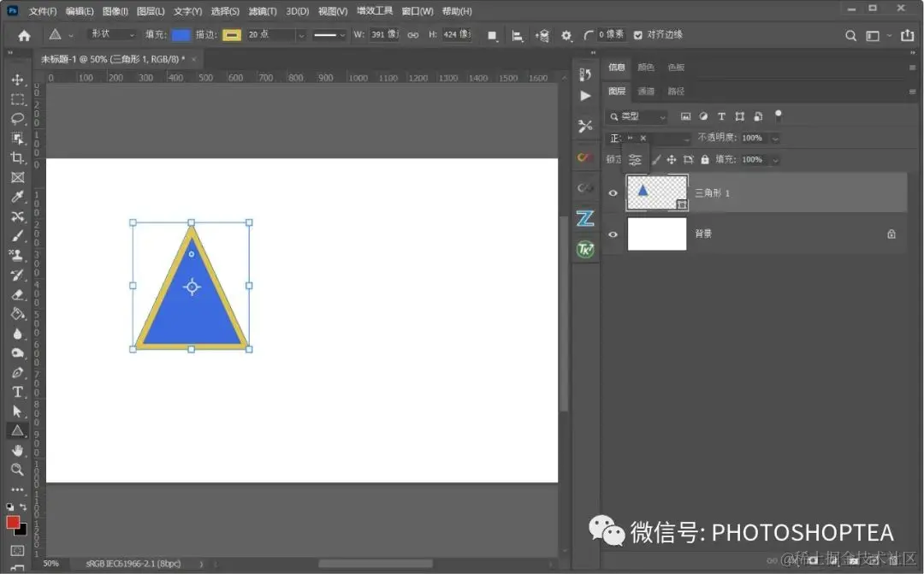Click the Home icon in options bar
This screenshot has width=924, height=574.
24,35
